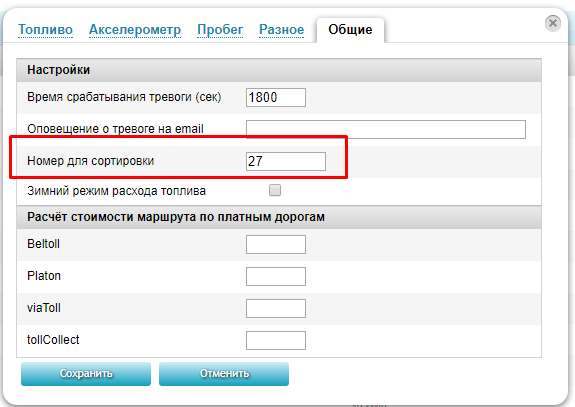Click the tollCollect input field

[276, 340]
